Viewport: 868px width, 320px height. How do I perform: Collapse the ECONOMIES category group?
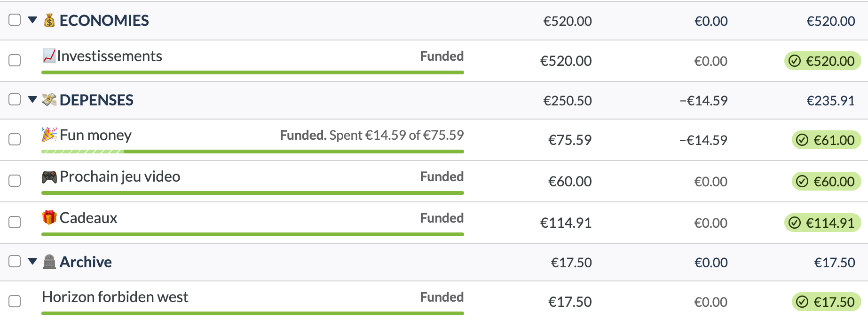point(32,20)
